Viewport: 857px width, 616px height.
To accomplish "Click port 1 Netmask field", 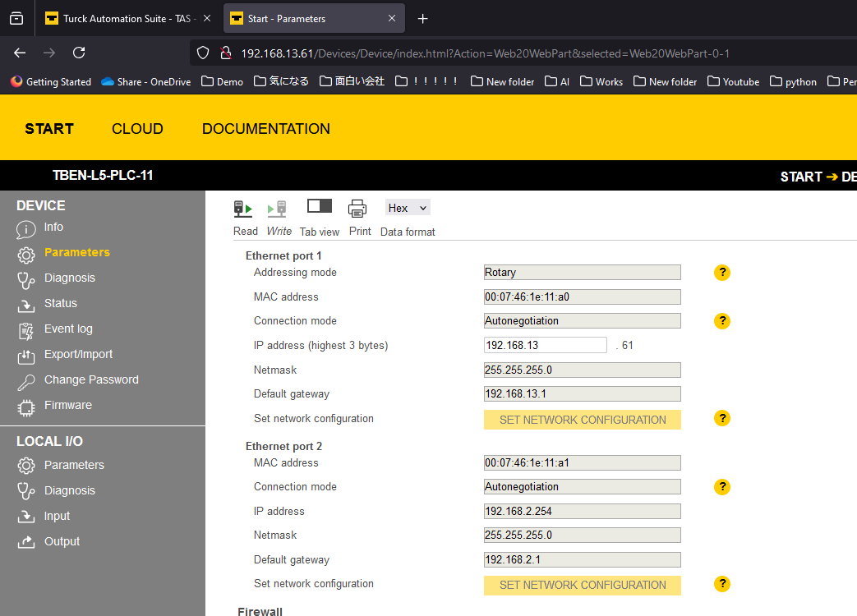I will pos(582,370).
